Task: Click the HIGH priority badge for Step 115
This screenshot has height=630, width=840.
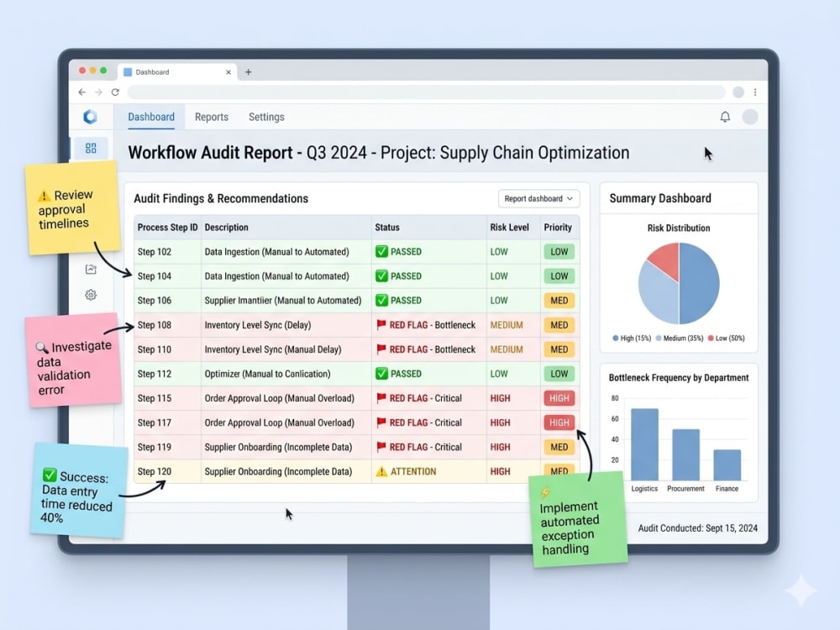Action: [559, 398]
